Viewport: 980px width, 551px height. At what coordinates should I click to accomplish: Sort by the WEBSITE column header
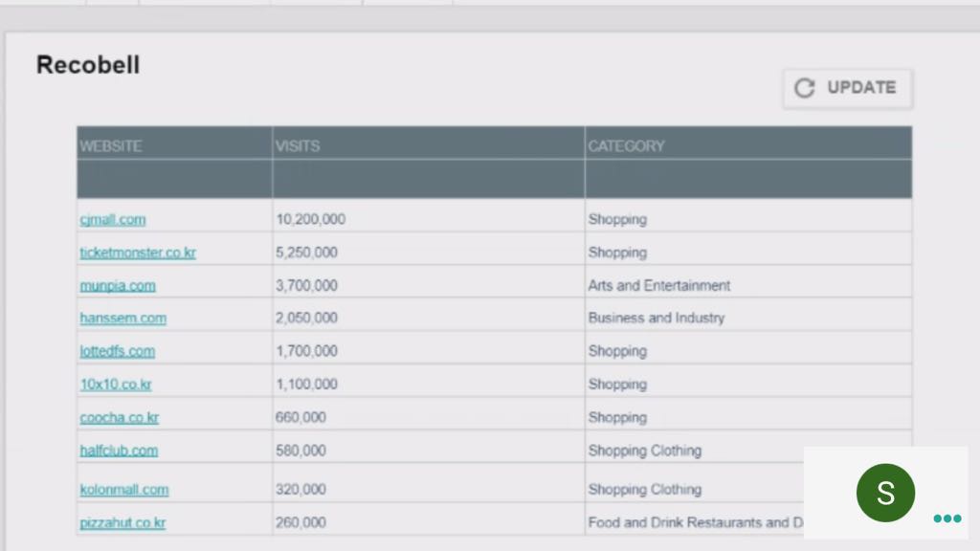click(x=111, y=146)
